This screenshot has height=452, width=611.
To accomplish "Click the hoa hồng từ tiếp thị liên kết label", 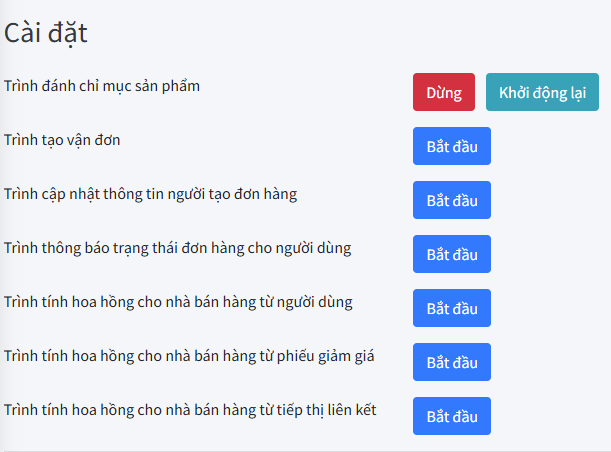I will coord(190,410).
